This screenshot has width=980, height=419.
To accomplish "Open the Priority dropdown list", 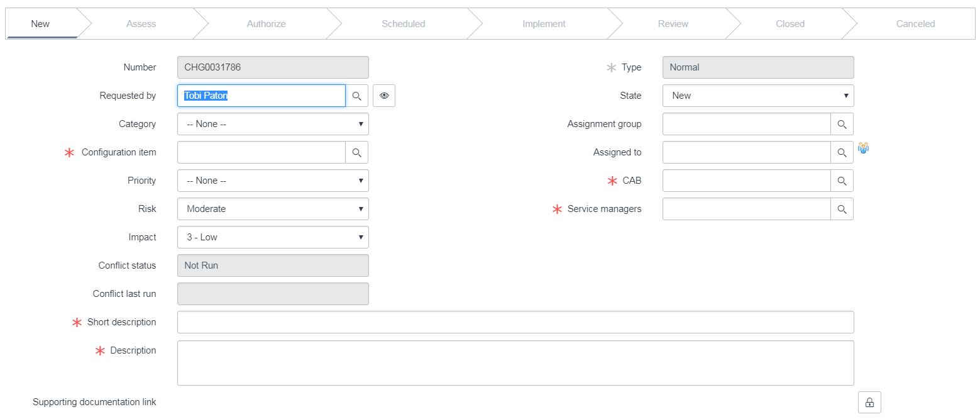I will coord(273,181).
